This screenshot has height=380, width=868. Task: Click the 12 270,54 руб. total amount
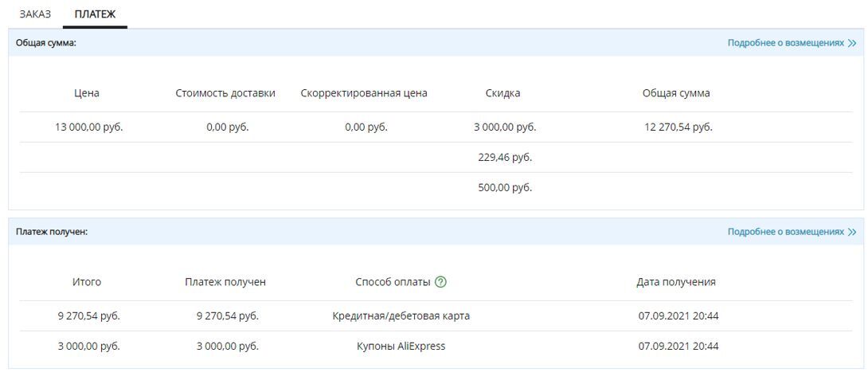pyautogui.click(x=678, y=127)
